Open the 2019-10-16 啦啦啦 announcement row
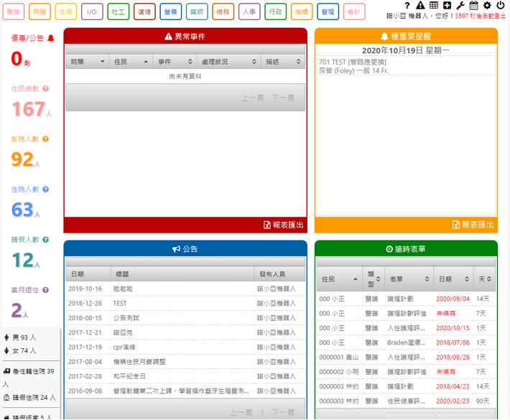510x420 pixels. click(185, 289)
